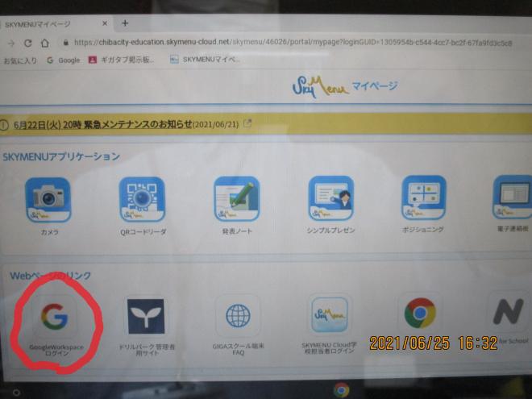The image size is (532, 399).
Task: Click the padlock site info icon
Action: coord(66,43)
